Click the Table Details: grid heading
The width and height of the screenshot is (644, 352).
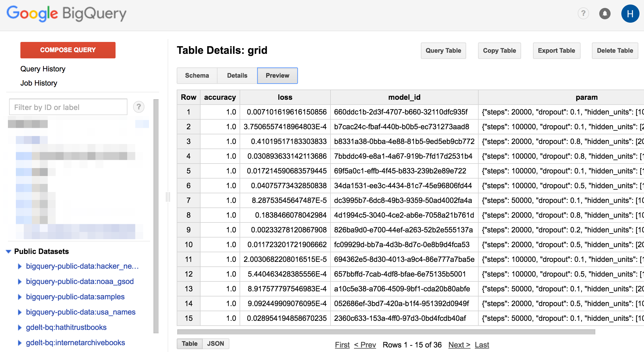tap(222, 50)
